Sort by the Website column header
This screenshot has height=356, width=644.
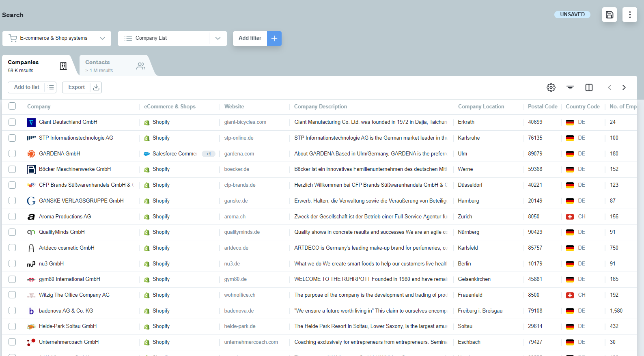pyautogui.click(x=234, y=107)
